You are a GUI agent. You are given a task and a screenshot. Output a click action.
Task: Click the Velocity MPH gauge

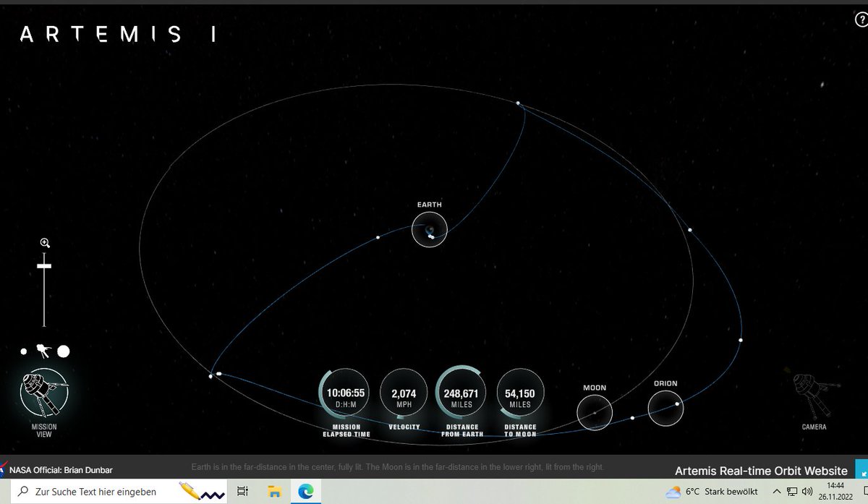tap(404, 394)
